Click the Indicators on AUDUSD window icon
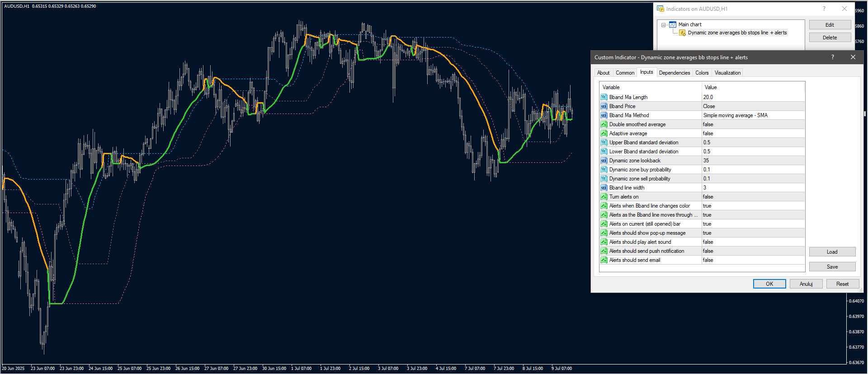868x374 pixels. (x=660, y=9)
